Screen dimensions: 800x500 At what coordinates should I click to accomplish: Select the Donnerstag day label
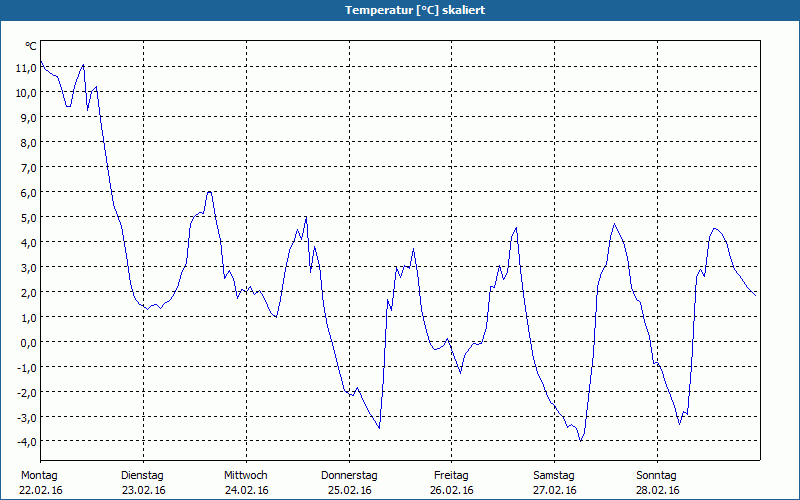[349, 476]
